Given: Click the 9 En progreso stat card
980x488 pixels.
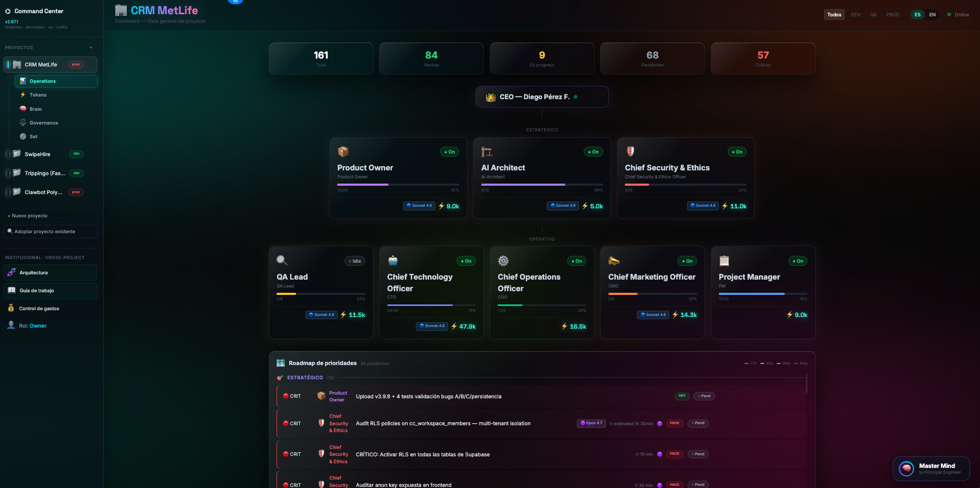Looking at the screenshot, I should [542, 59].
